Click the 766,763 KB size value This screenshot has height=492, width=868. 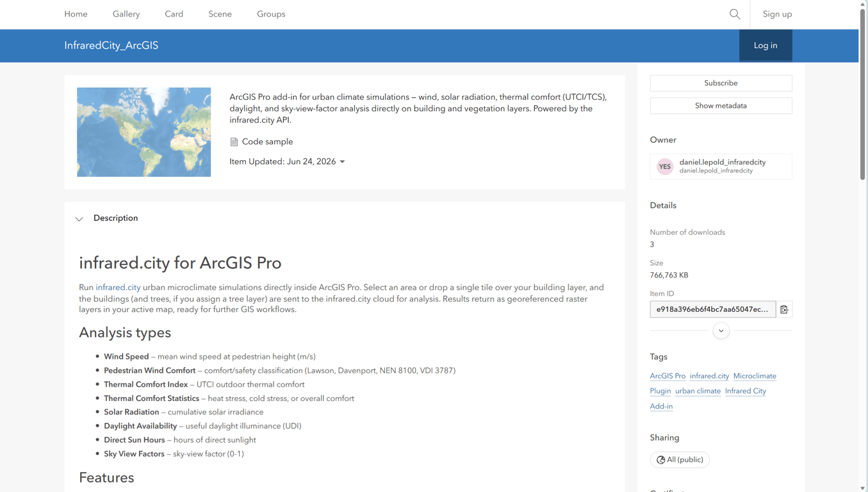669,275
